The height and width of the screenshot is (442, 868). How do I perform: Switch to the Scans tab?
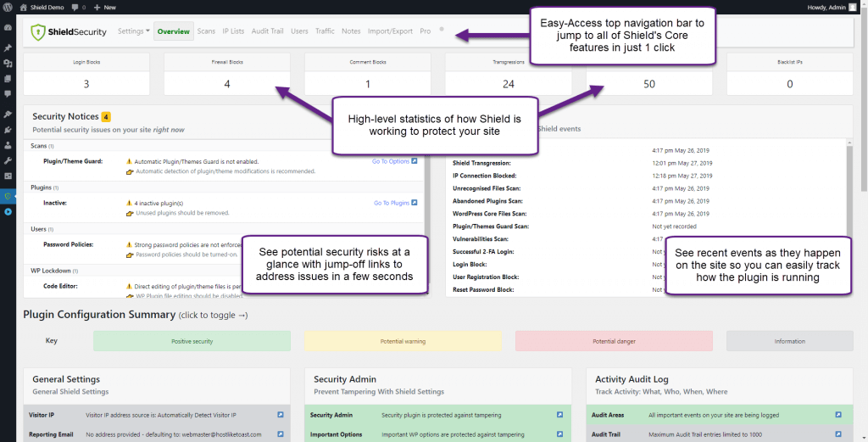[x=206, y=31]
